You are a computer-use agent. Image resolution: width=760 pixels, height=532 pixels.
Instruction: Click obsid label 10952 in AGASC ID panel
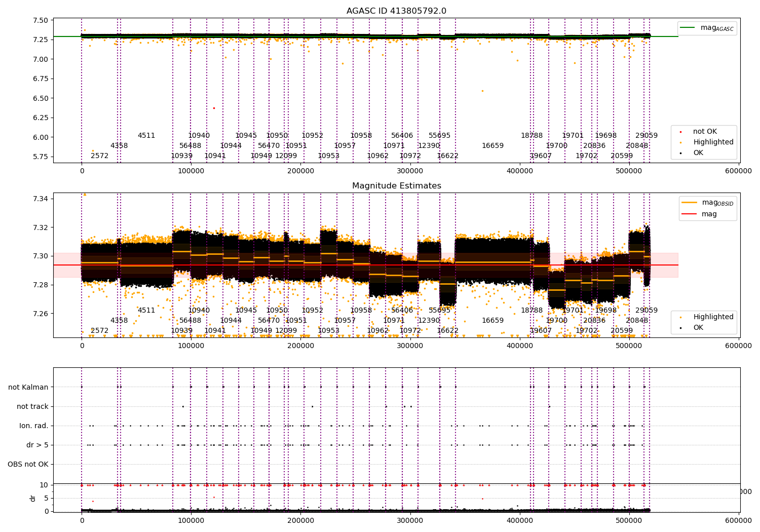pyautogui.click(x=312, y=135)
